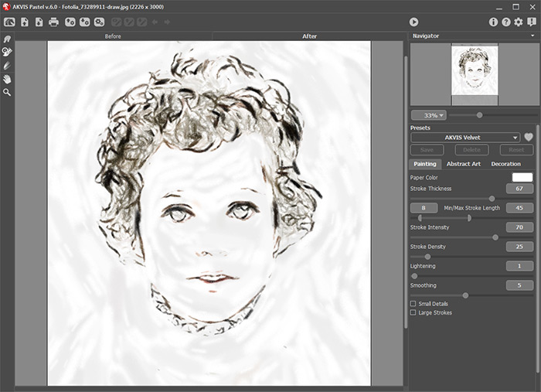Open the 33% zoom dropdown

point(429,115)
